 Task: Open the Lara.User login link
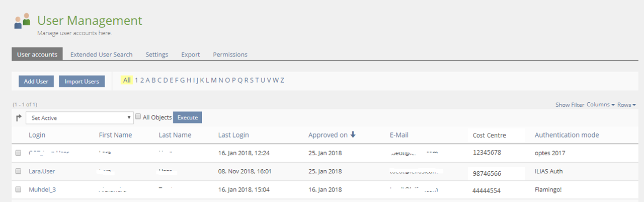pyautogui.click(x=42, y=171)
